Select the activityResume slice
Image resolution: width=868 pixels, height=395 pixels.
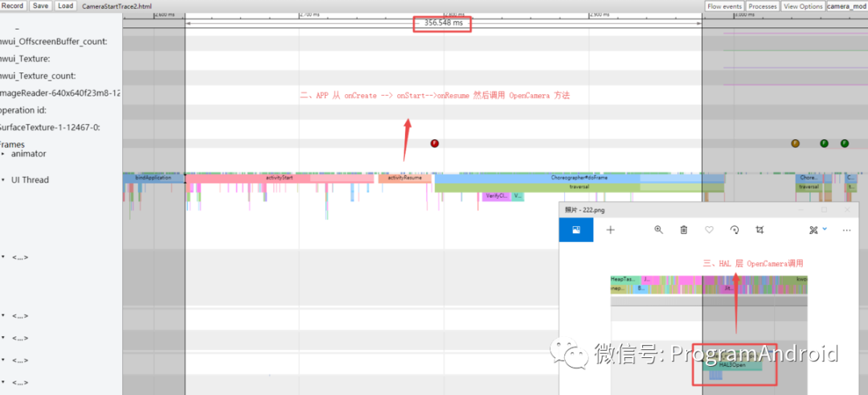[404, 179]
